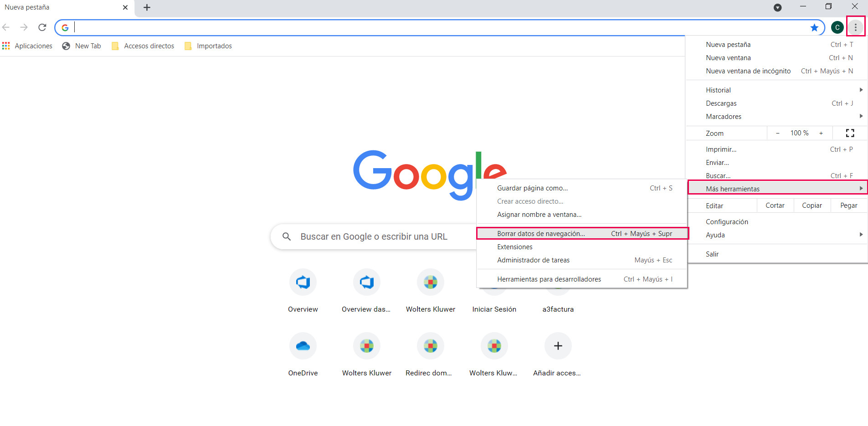
Task: Click the search magnifier icon
Action: 287,236
